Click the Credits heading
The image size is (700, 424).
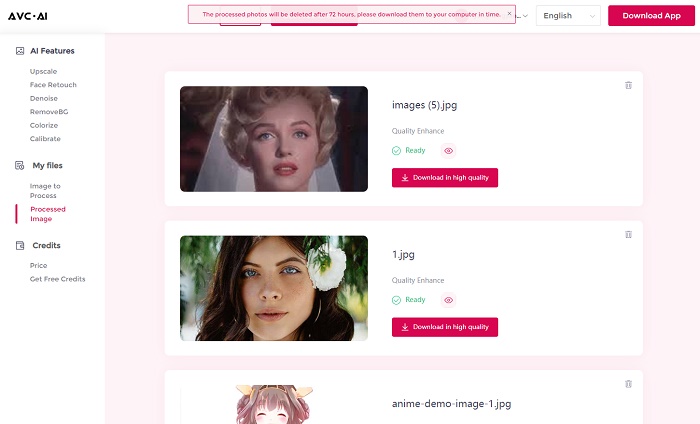(46, 245)
